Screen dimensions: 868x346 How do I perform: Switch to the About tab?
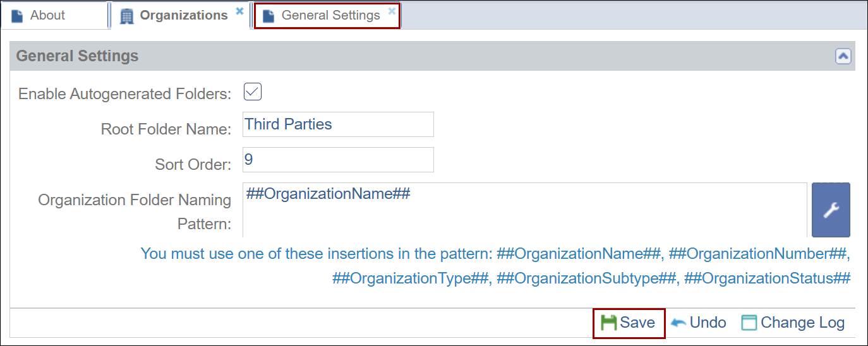point(47,15)
